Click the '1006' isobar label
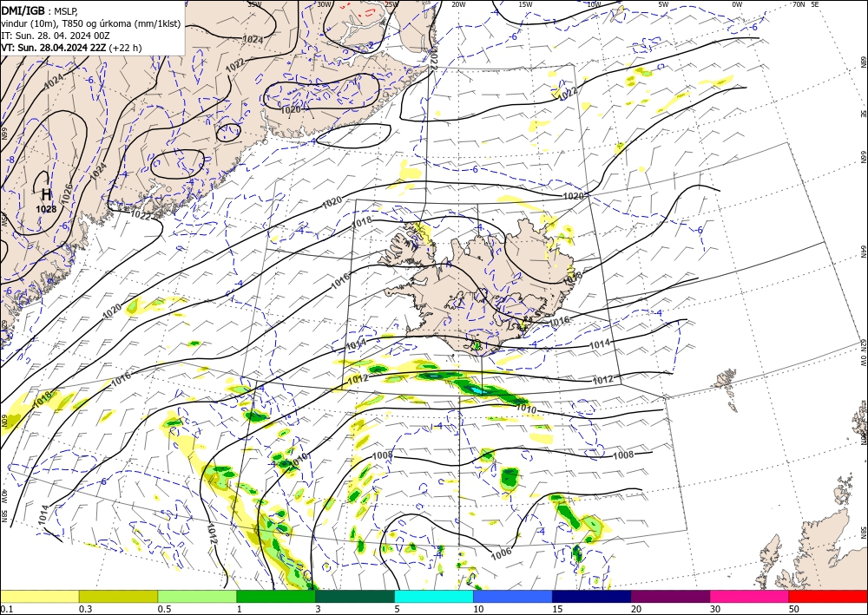Image resolution: width=868 pixels, height=615 pixels. [x=501, y=553]
